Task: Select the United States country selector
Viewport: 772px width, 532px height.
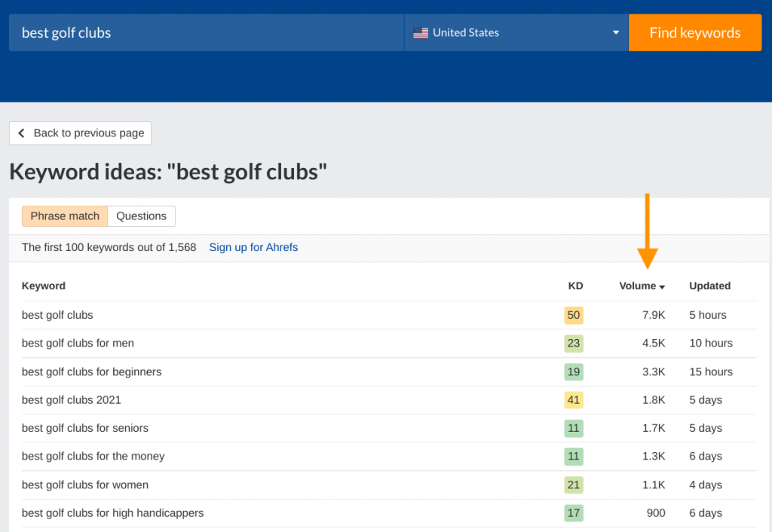Action: coord(516,32)
